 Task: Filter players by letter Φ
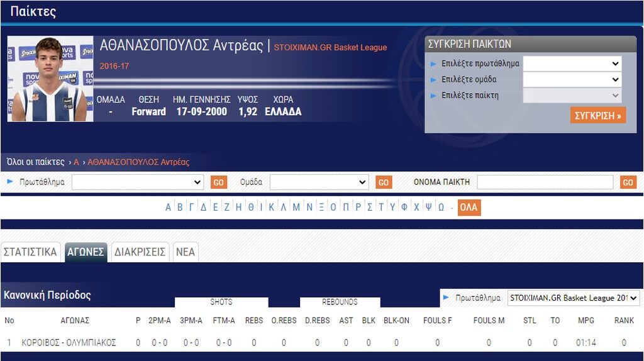pyautogui.click(x=404, y=208)
